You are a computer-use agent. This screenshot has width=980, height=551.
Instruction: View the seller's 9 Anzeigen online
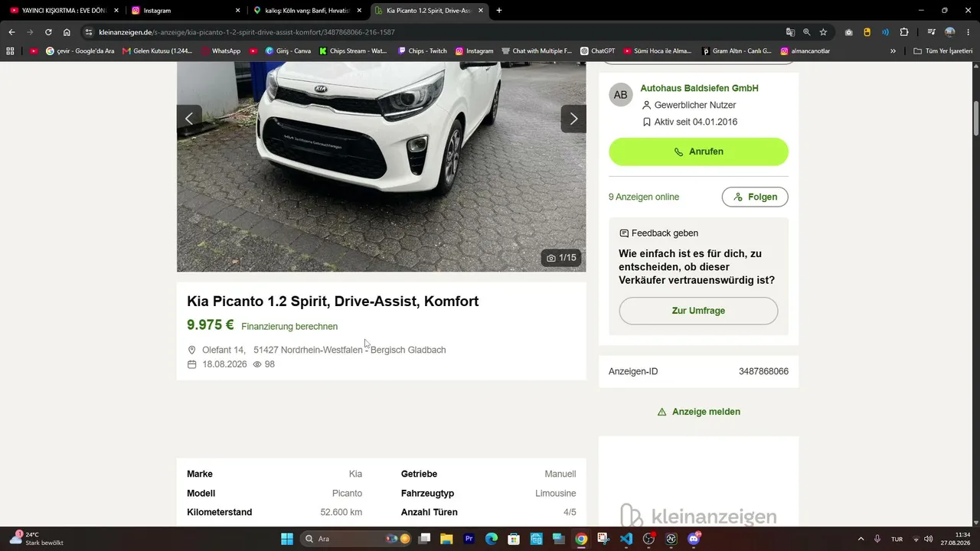coord(644,197)
